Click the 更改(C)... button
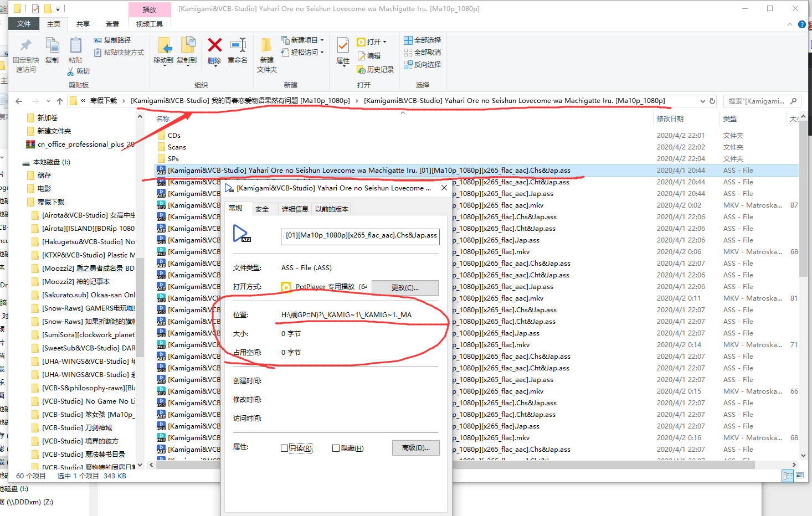 click(405, 287)
